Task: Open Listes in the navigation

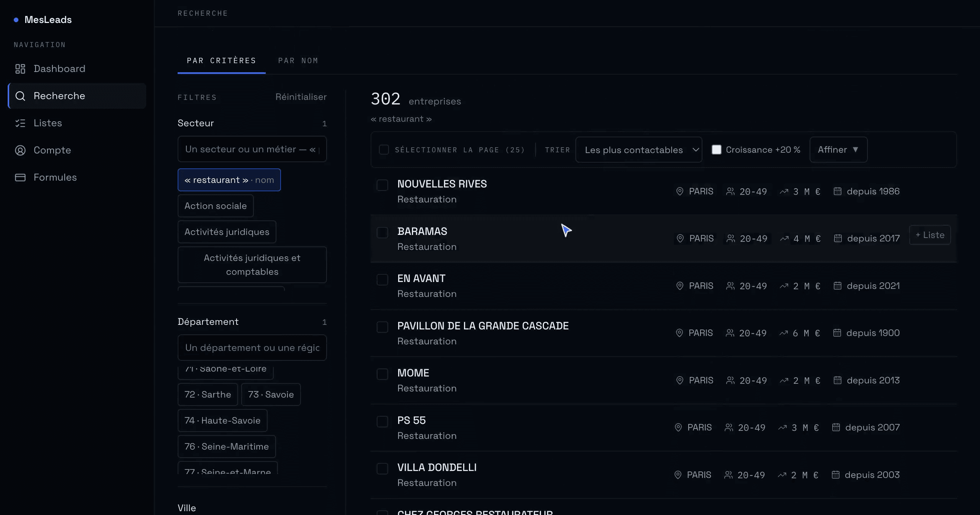Action: [77, 123]
